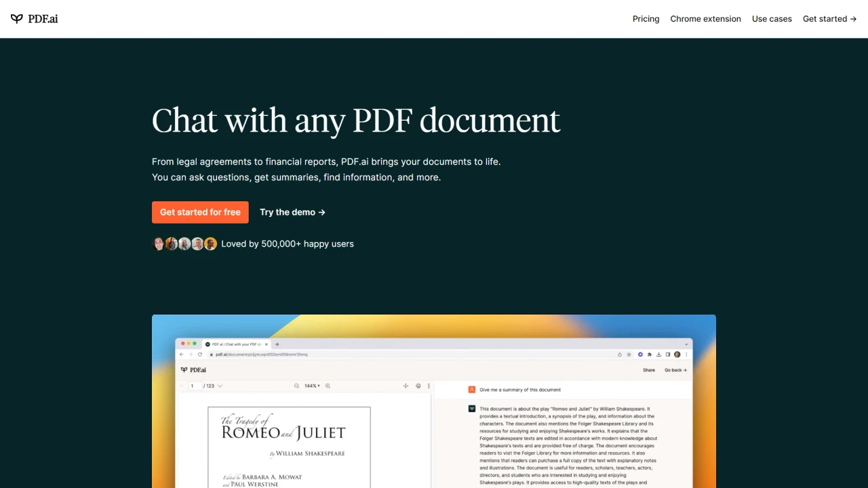This screenshot has height=488, width=868.
Task: Click the PDF.ai logo inside the demo app
Action: tap(193, 370)
